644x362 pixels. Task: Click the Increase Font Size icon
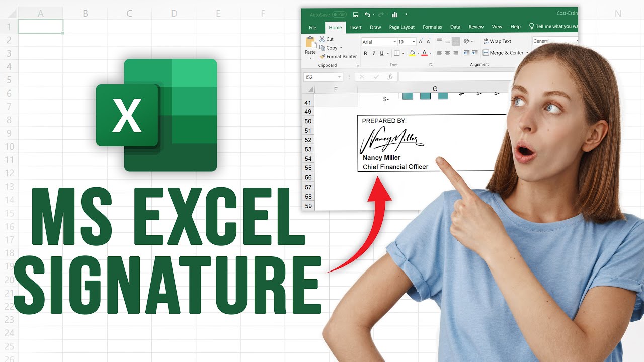421,42
